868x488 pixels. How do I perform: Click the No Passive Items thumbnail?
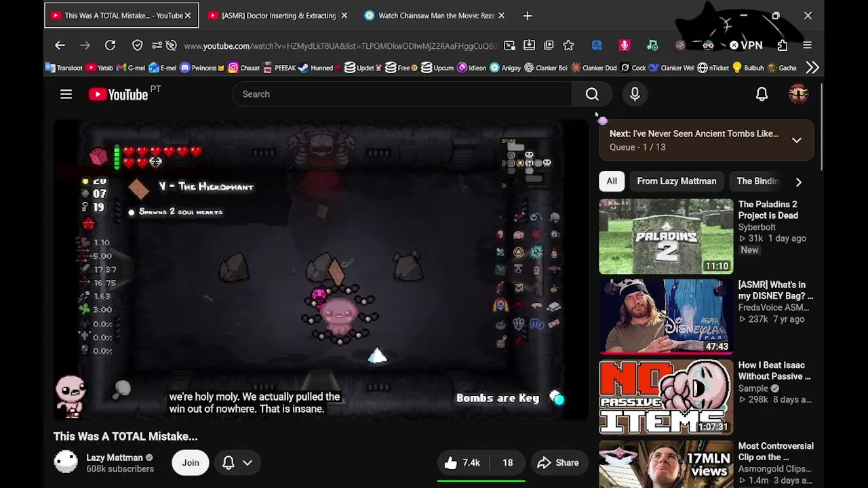click(666, 397)
